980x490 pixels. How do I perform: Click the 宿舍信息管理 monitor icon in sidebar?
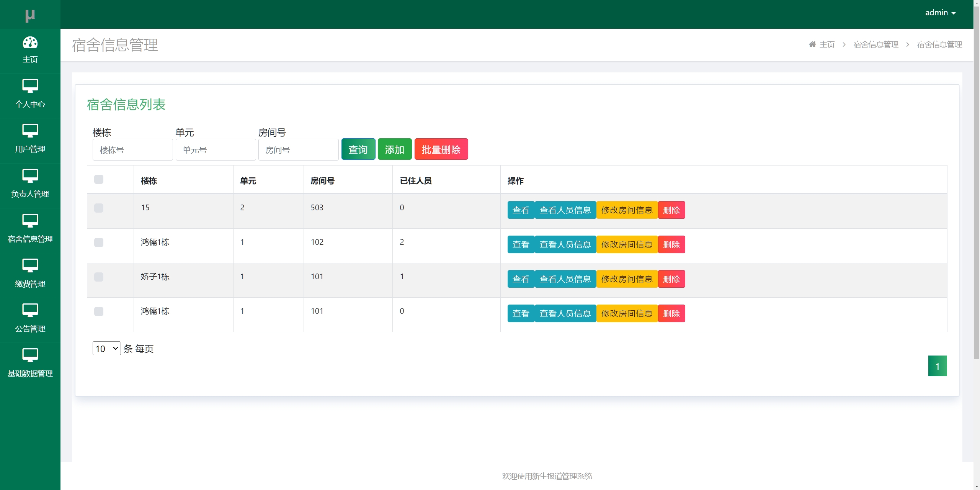pyautogui.click(x=30, y=220)
